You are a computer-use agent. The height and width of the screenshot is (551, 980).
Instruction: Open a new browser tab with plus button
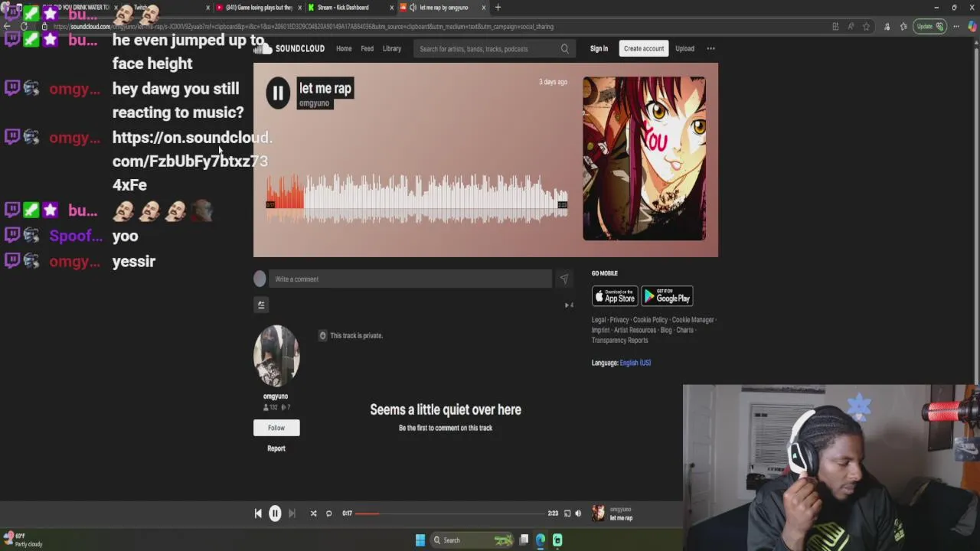click(x=498, y=8)
